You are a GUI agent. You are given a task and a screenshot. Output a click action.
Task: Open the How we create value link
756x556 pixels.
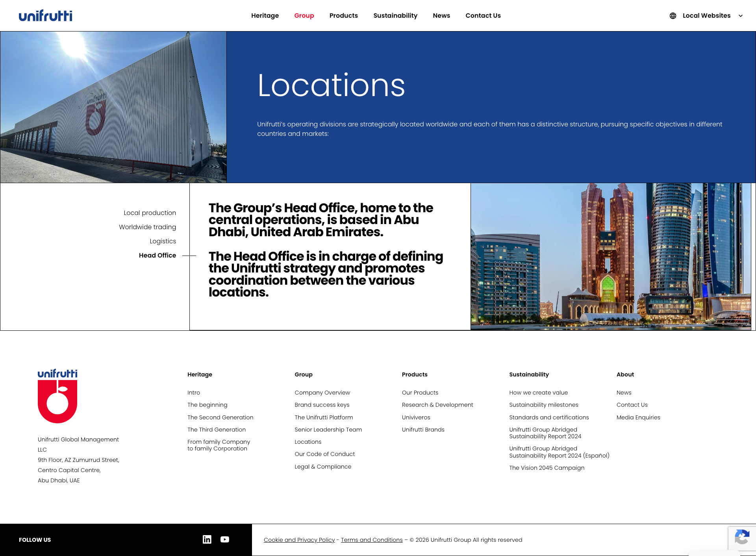(x=539, y=393)
